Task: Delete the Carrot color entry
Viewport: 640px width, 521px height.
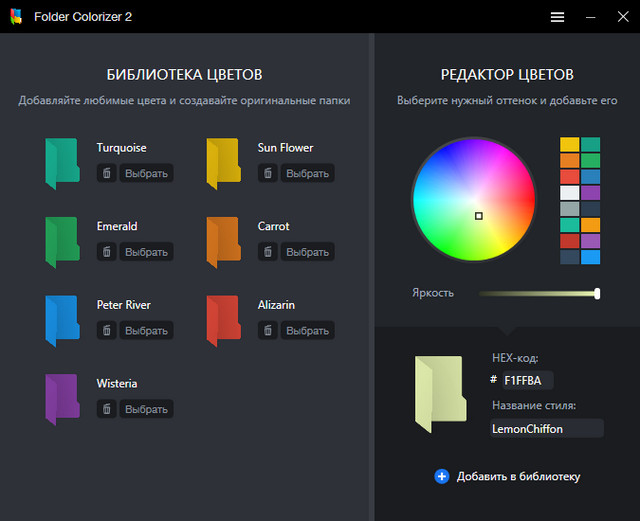Action: click(268, 252)
